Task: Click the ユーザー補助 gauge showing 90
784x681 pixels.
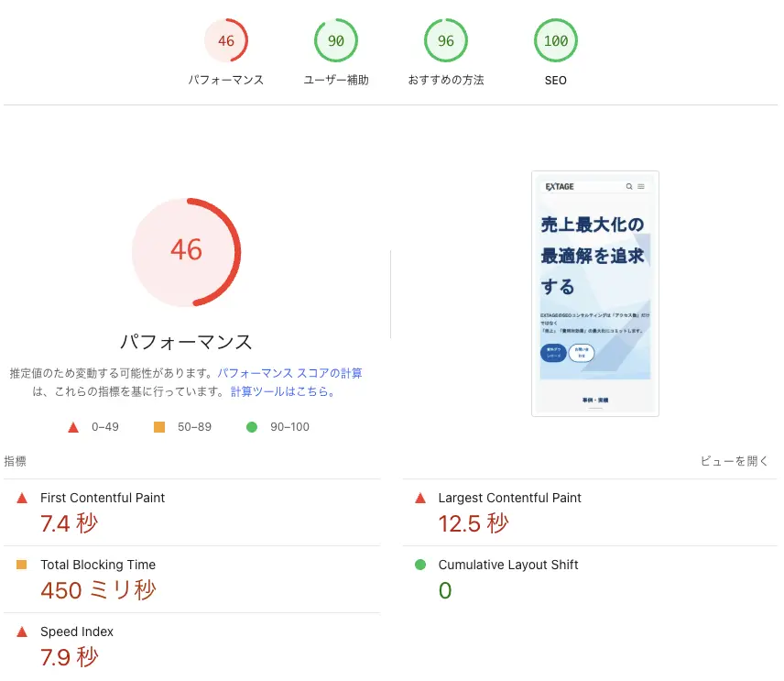Action: click(x=336, y=40)
